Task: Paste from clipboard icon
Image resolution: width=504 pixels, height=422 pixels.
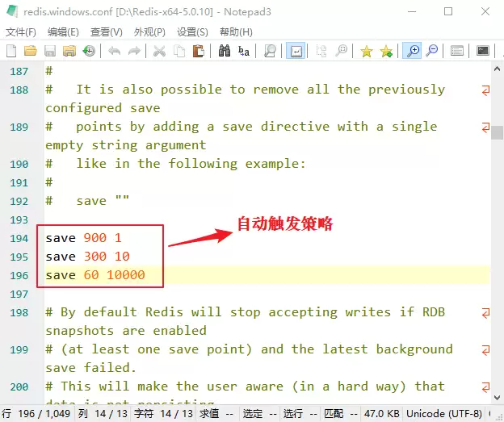Action: point(199,51)
